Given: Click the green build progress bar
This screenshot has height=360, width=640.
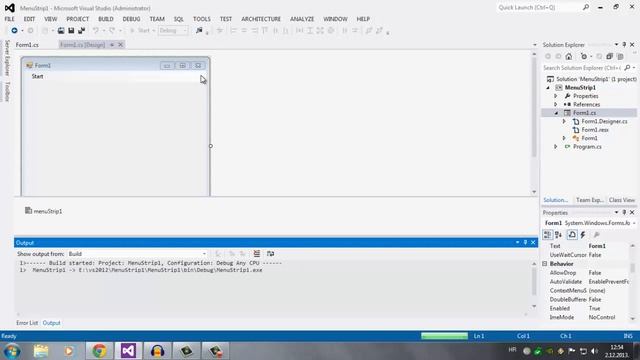Looking at the screenshot, I should pos(444,336).
